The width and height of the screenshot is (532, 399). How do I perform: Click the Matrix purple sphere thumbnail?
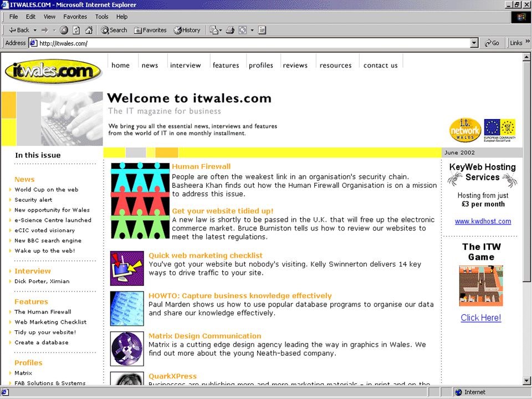(127, 349)
